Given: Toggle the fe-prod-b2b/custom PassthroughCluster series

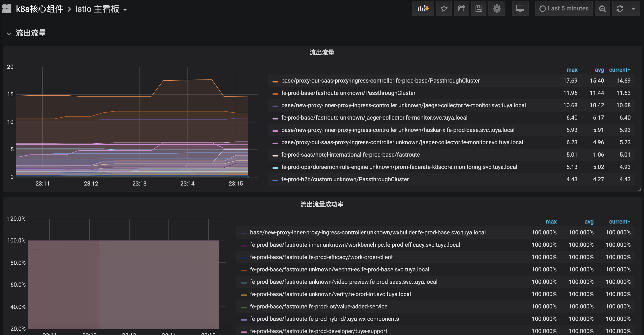Looking at the screenshot, I should (x=345, y=179).
